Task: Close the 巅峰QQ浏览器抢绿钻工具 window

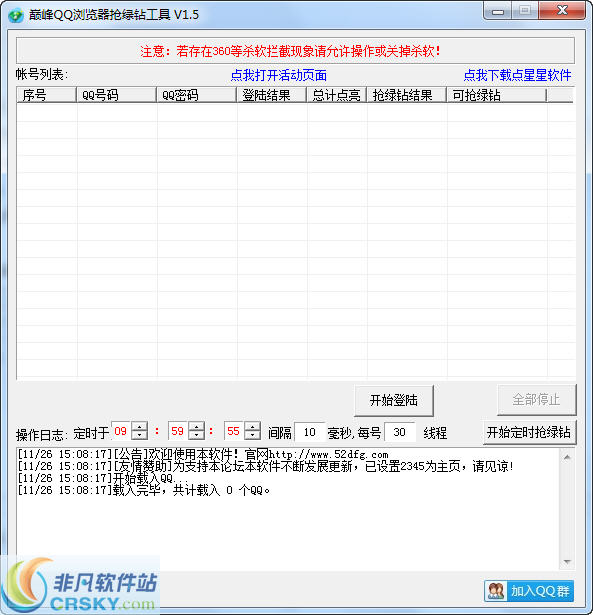Action: click(562, 11)
